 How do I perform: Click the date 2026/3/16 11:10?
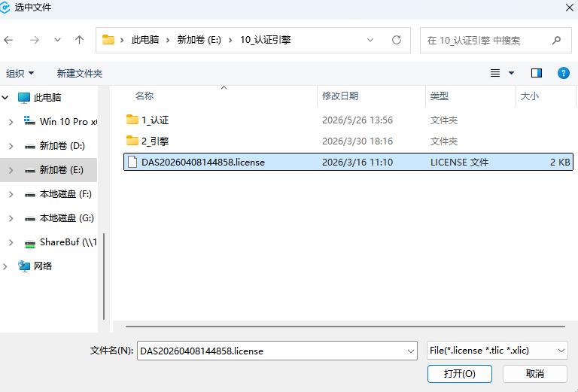pos(357,162)
